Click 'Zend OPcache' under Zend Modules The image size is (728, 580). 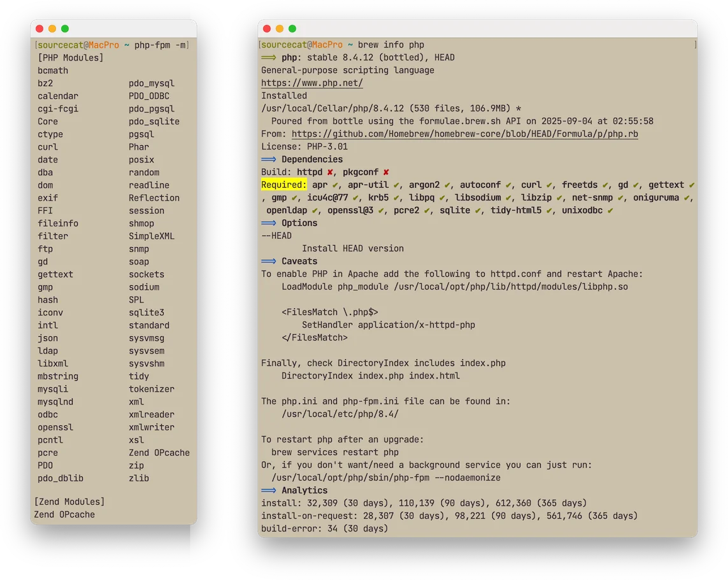tap(64, 514)
